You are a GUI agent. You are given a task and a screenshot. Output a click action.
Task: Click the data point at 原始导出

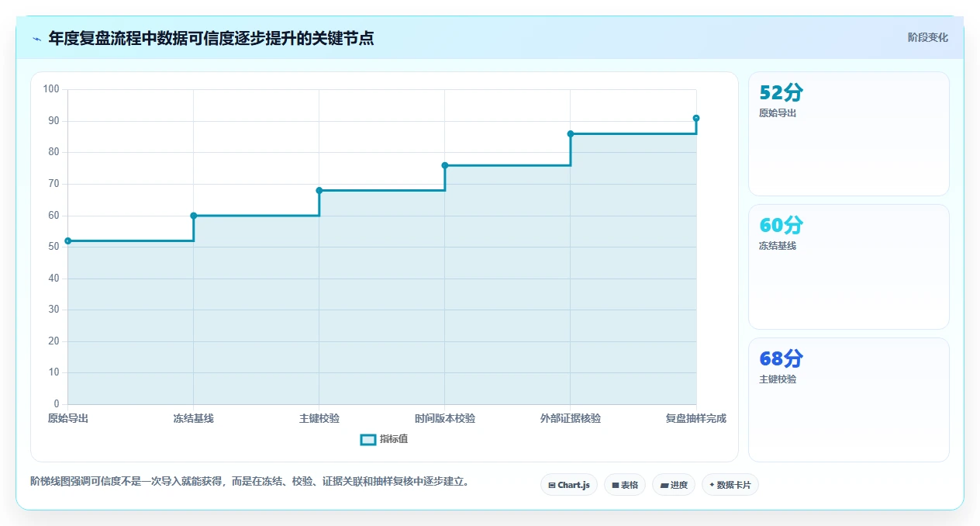tap(68, 241)
